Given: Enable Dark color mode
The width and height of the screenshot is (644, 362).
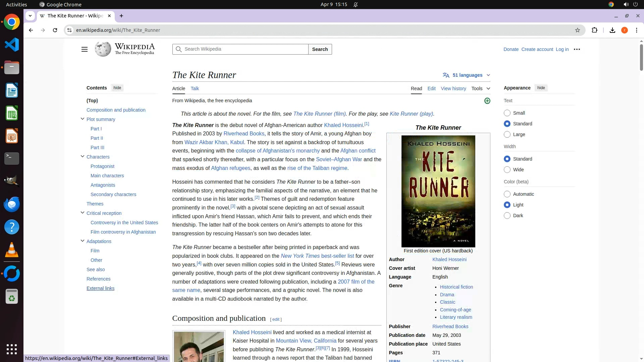Looking at the screenshot, I should [x=507, y=216].
